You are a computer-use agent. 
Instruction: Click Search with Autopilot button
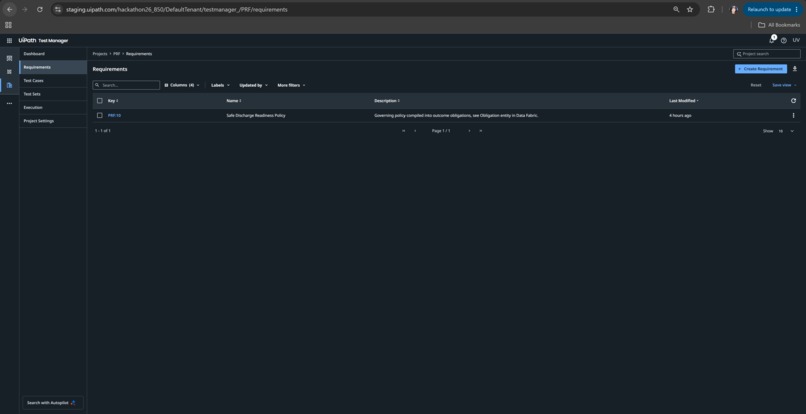click(52, 403)
